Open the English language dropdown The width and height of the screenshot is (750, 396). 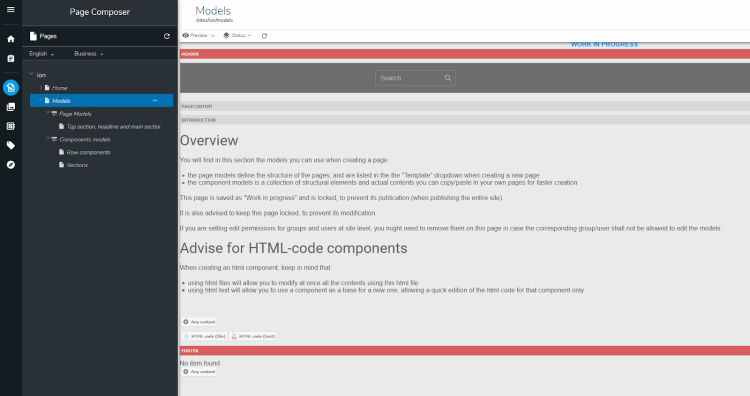point(42,54)
